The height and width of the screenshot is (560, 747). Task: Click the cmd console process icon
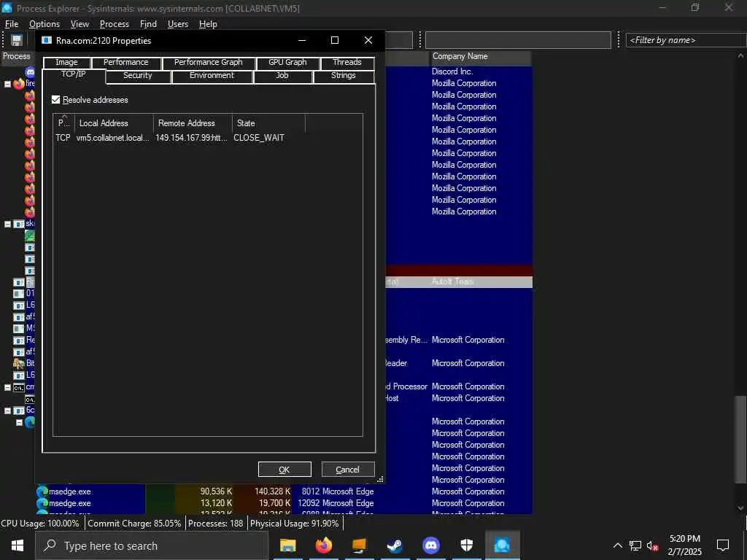tap(18, 388)
